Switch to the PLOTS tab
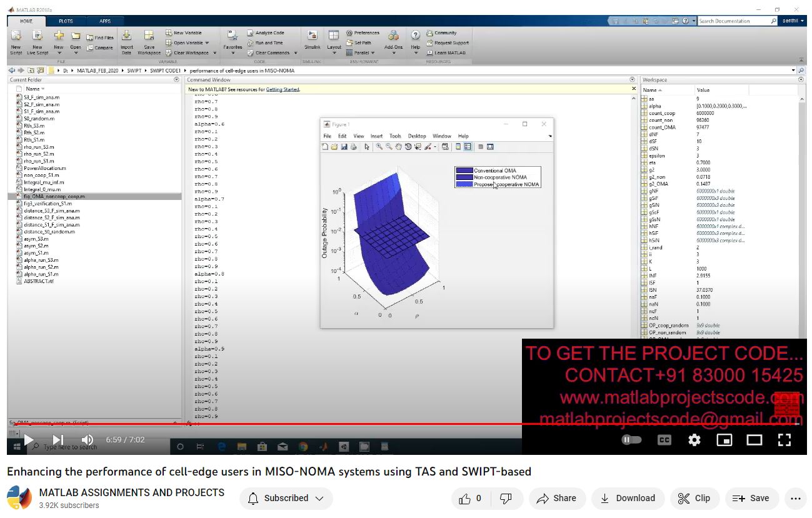The height and width of the screenshot is (518, 812). 66,21
